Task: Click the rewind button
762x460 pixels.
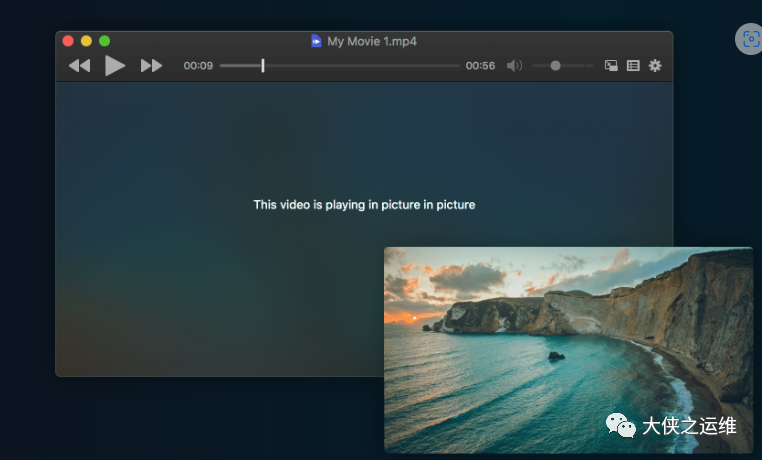Action: tap(80, 66)
